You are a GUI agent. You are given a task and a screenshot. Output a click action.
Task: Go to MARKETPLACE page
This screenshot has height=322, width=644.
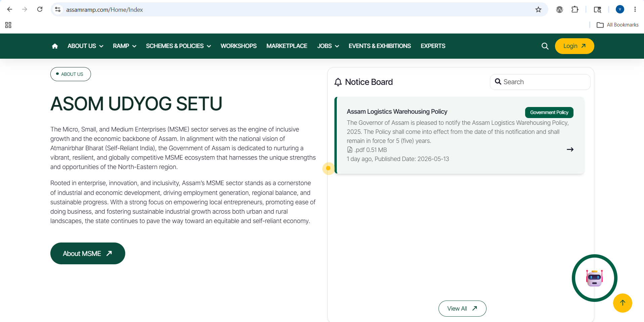click(287, 46)
